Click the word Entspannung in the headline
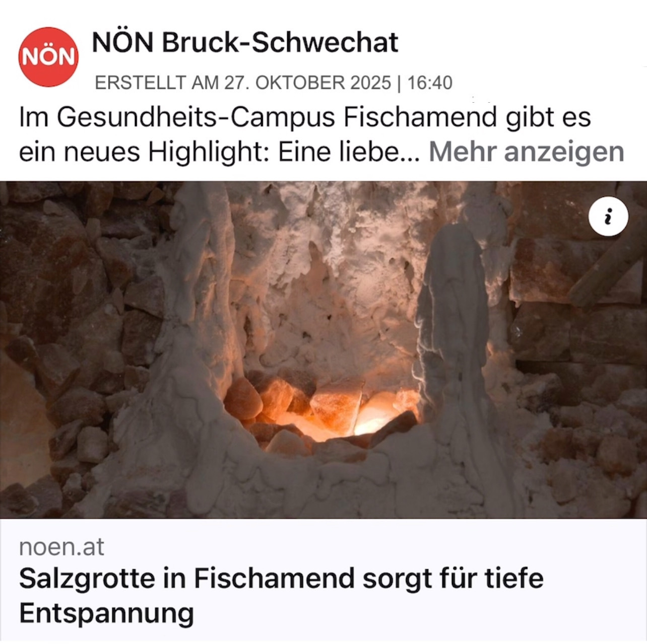This screenshot has width=647, height=644. click(x=106, y=614)
